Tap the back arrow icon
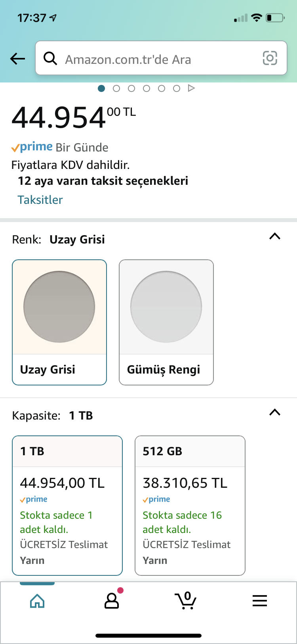Viewport: 297px width, 644px height. pos(17,59)
